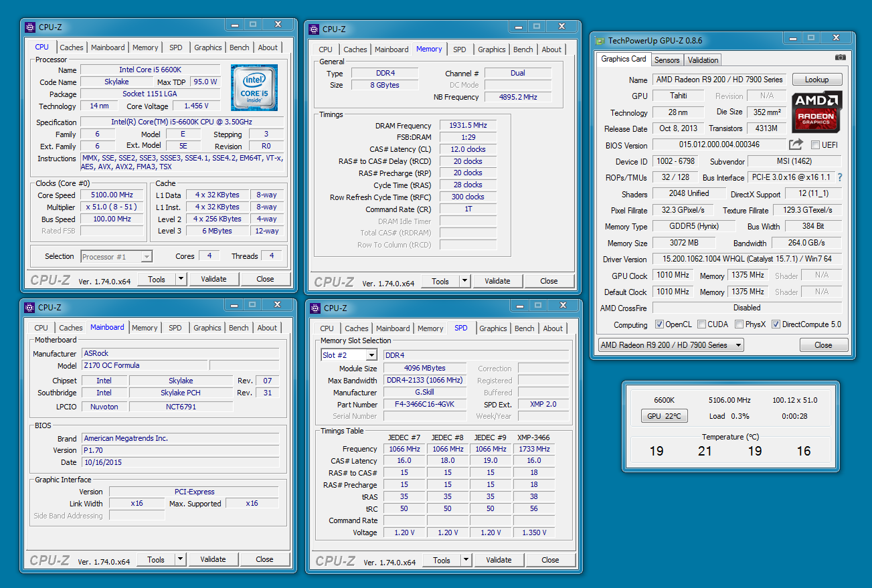Screen dimensions: 872x588
Task: Select Mainboard tab in Memory tab window
Action: 391,50
